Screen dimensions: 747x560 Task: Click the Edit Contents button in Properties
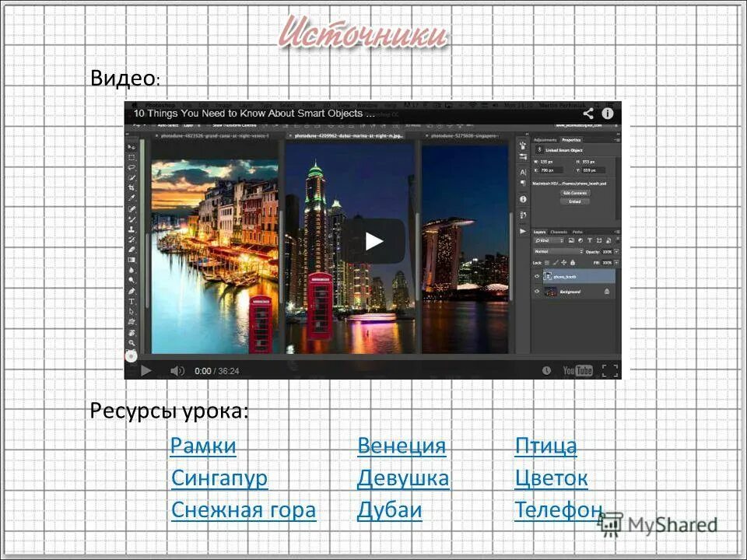point(575,192)
